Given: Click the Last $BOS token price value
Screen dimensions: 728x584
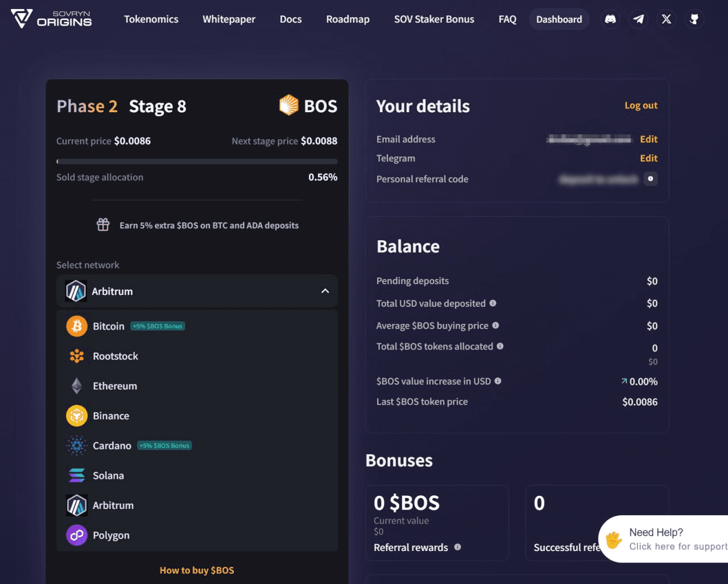Looking at the screenshot, I should tap(640, 402).
